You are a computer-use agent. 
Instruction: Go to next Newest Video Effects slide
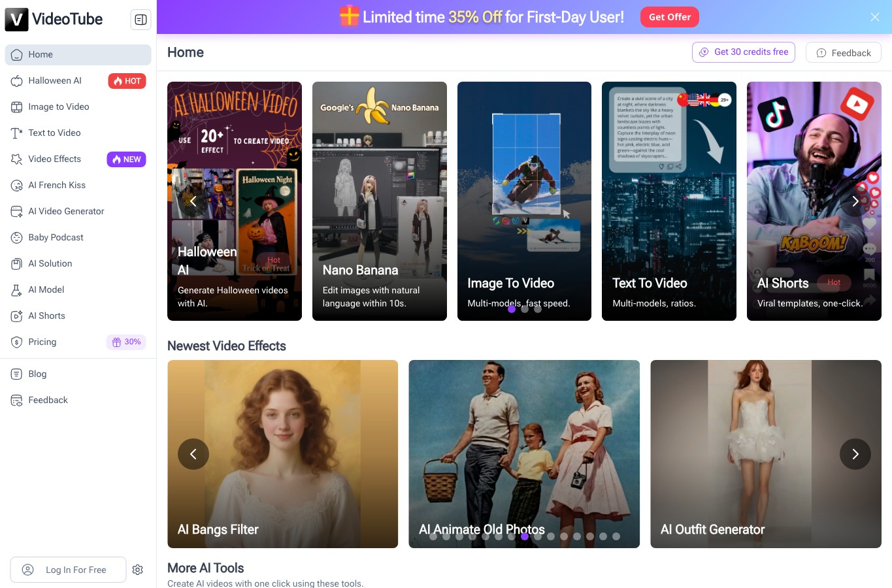(855, 454)
